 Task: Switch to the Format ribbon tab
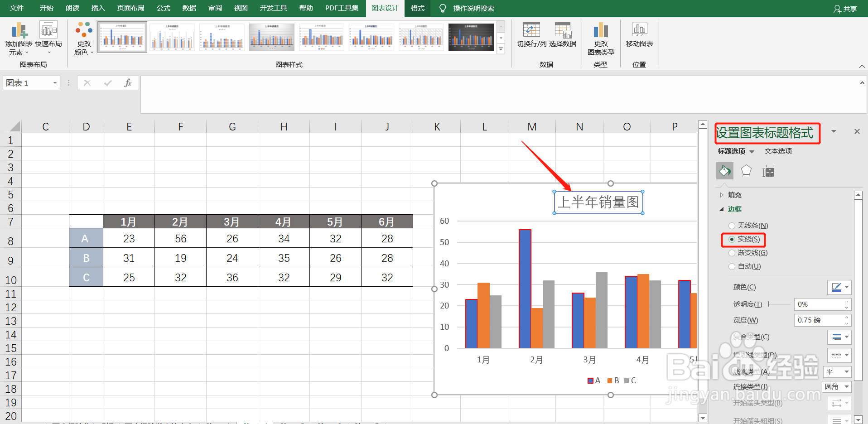[x=417, y=8]
